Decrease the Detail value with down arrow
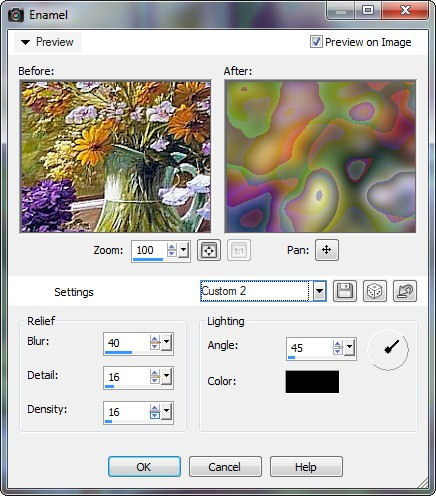The width and height of the screenshot is (436, 496). point(154,381)
